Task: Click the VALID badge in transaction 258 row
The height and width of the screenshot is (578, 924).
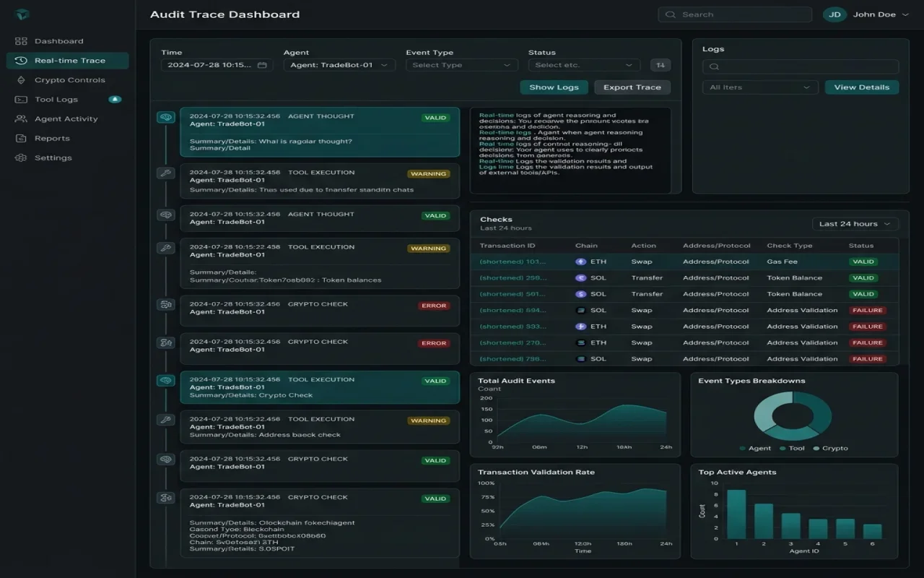Action: coord(863,278)
